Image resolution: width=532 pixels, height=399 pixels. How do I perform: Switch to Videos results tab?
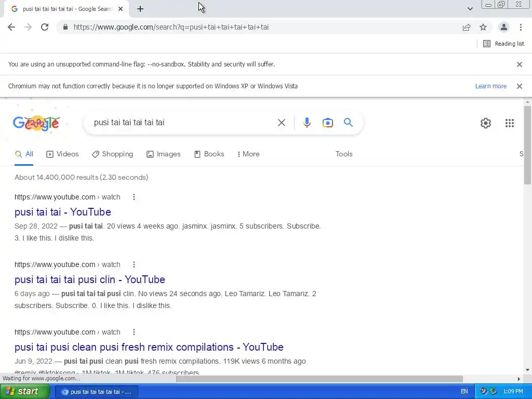point(62,154)
